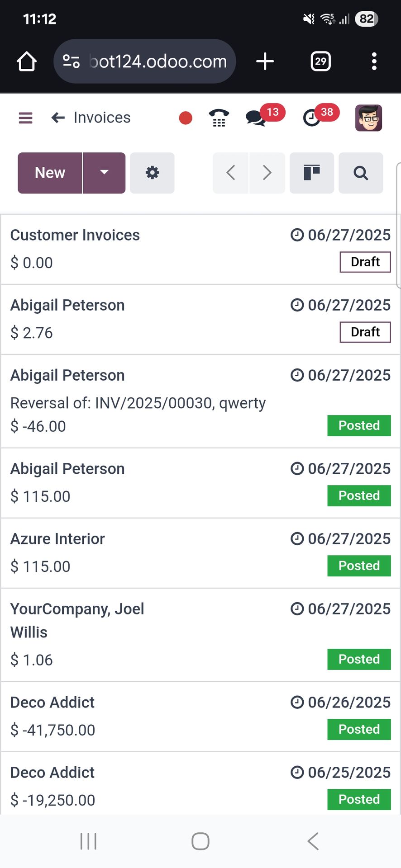
Task: Open the browser three-dot menu
Action: point(374,61)
